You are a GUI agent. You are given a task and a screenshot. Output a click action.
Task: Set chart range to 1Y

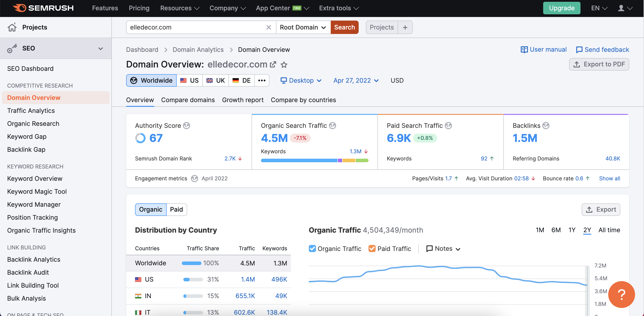(572, 230)
